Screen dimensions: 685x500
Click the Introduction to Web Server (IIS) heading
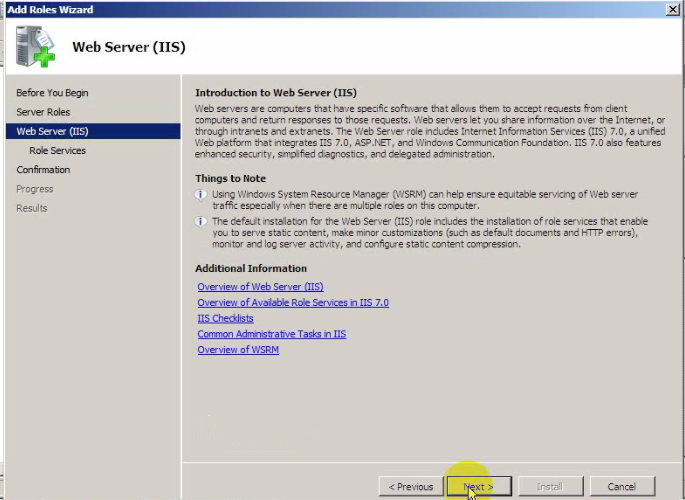pos(276,93)
